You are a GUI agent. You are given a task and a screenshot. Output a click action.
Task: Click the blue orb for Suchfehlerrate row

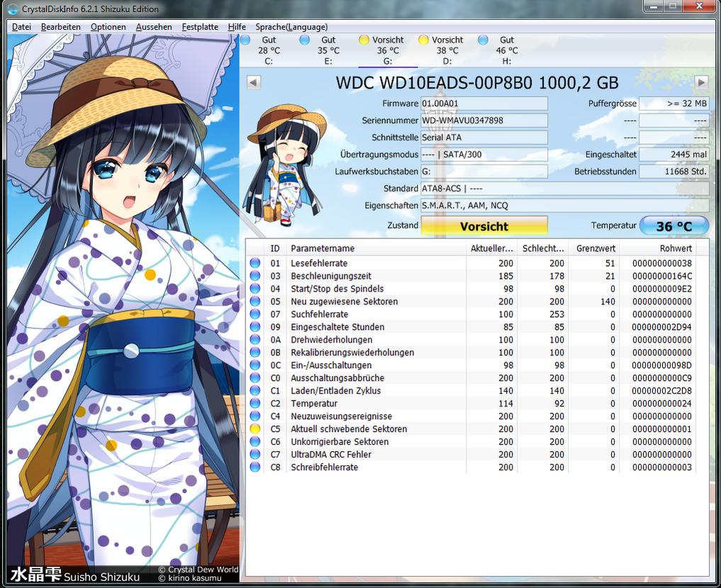point(255,314)
